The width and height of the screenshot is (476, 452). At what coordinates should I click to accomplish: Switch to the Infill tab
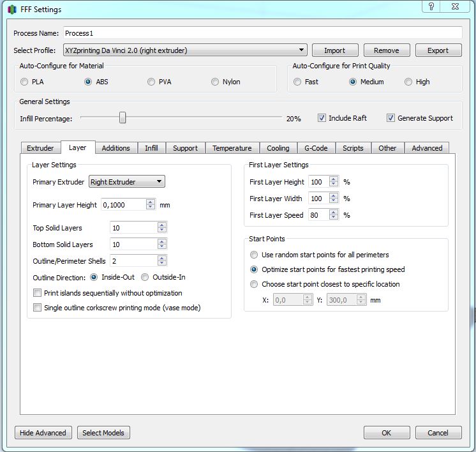[x=151, y=148]
